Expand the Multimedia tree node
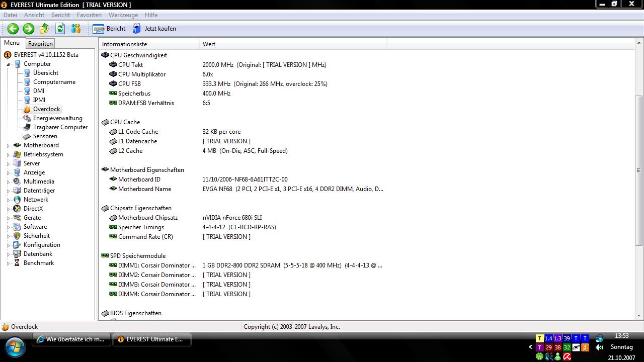 point(8,182)
